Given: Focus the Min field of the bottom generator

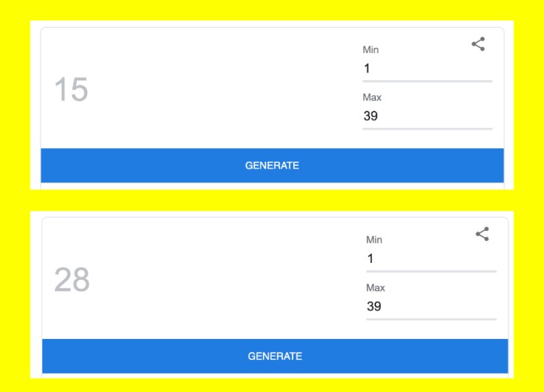Looking at the screenshot, I should [x=430, y=259].
